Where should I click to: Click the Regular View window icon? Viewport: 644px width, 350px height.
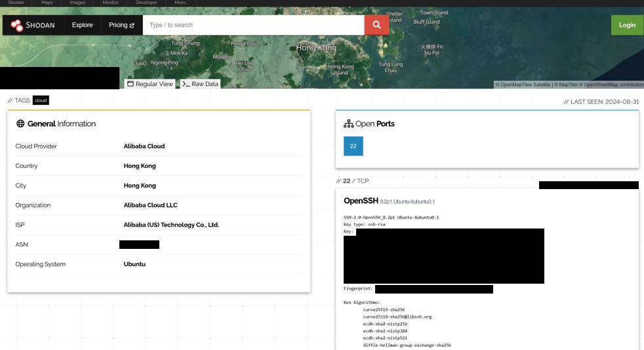tap(131, 84)
